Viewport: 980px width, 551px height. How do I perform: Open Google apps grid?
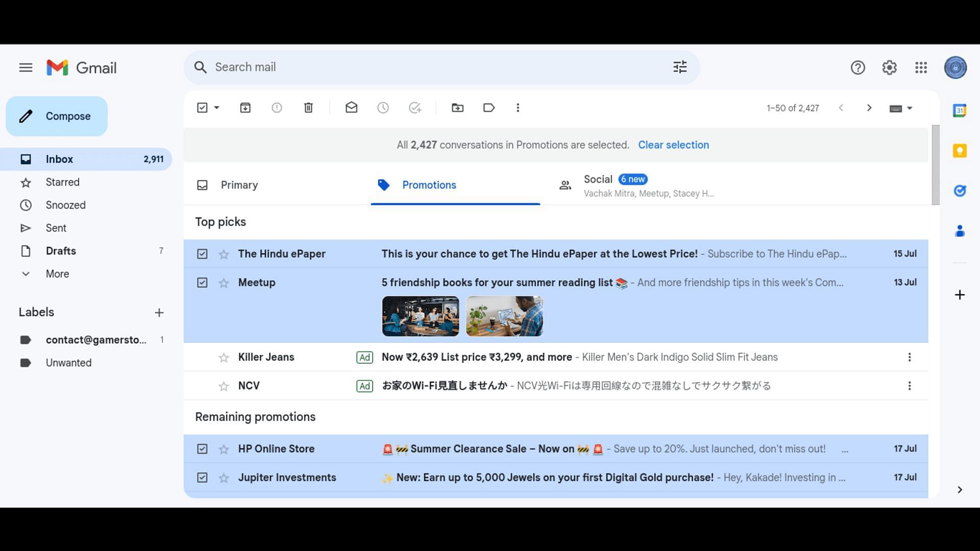[x=921, y=67]
